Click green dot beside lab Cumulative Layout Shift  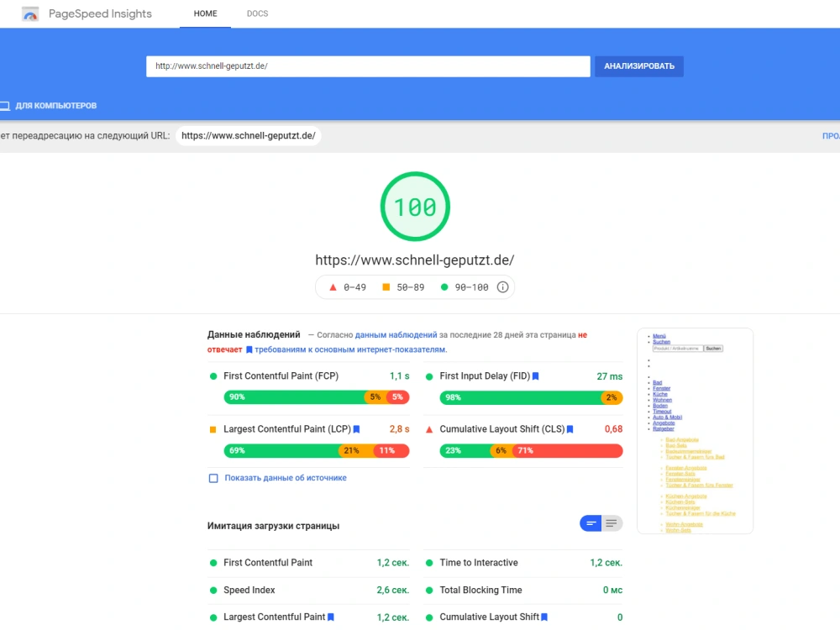[x=429, y=617]
